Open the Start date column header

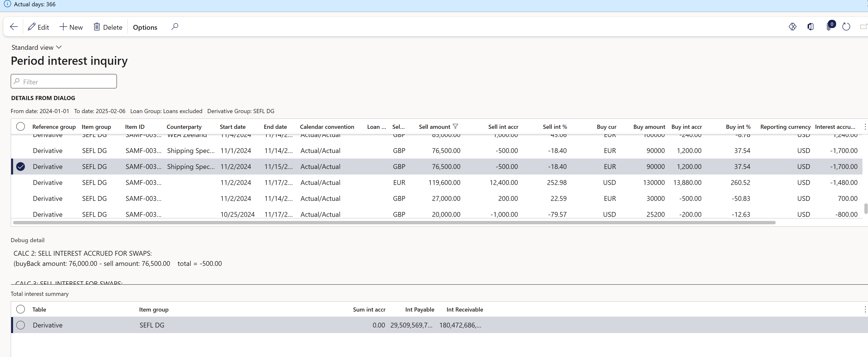click(x=232, y=127)
